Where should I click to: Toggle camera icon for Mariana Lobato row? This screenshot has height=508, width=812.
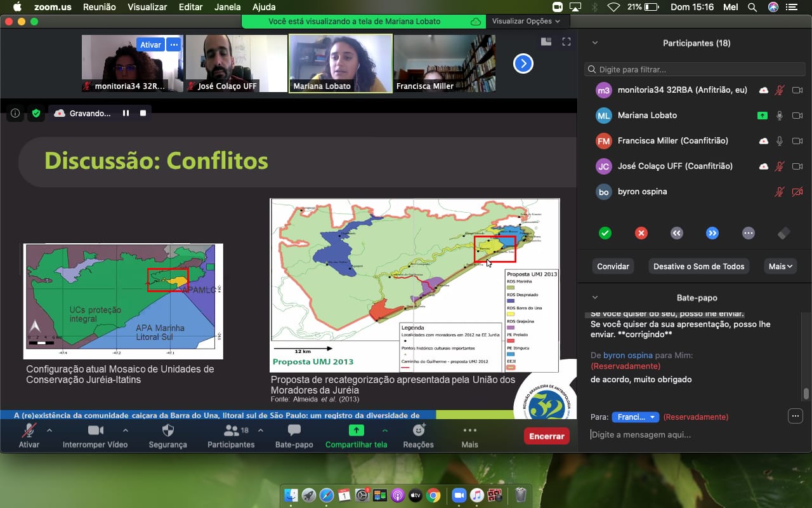click(797, 116)
